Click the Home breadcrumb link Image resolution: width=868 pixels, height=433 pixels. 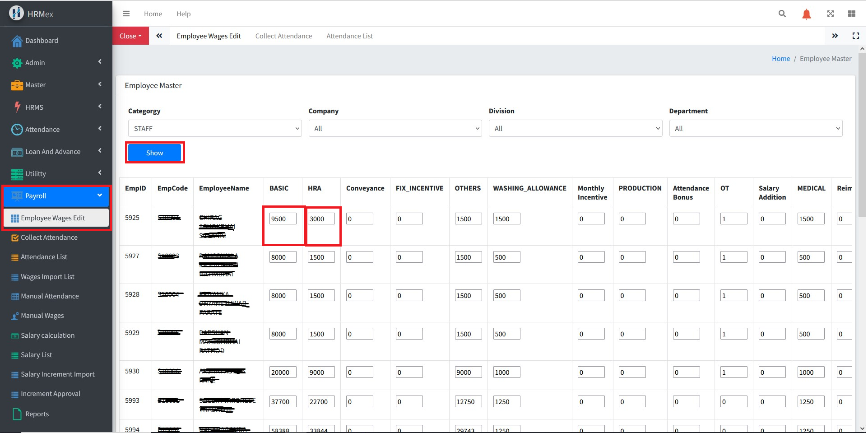coord(780,59)
